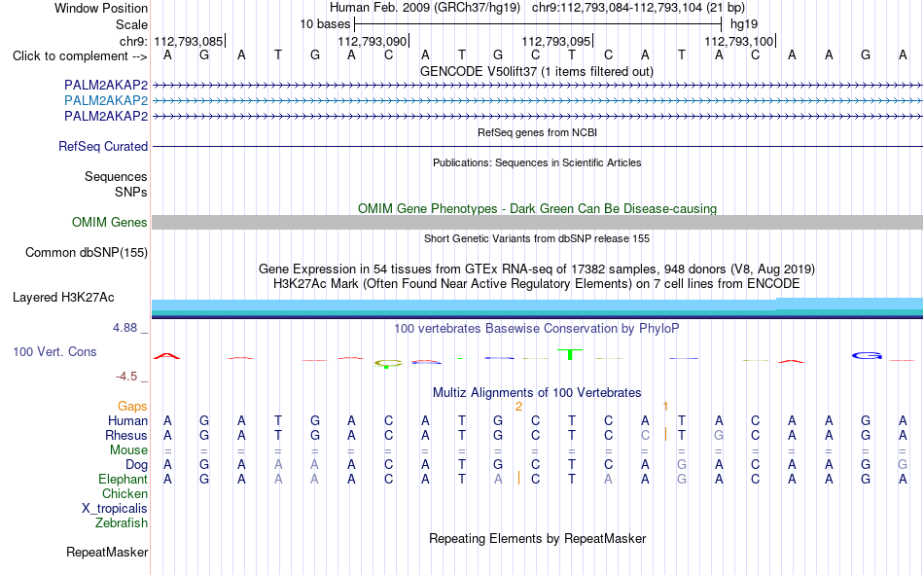Open "100 vertebrates Basewise Conservation by PhyloP" title

click(x=537, y=329)
